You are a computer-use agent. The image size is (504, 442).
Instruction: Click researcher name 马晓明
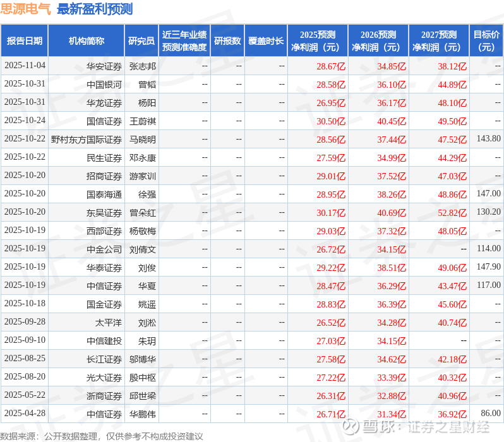[142, 140]
